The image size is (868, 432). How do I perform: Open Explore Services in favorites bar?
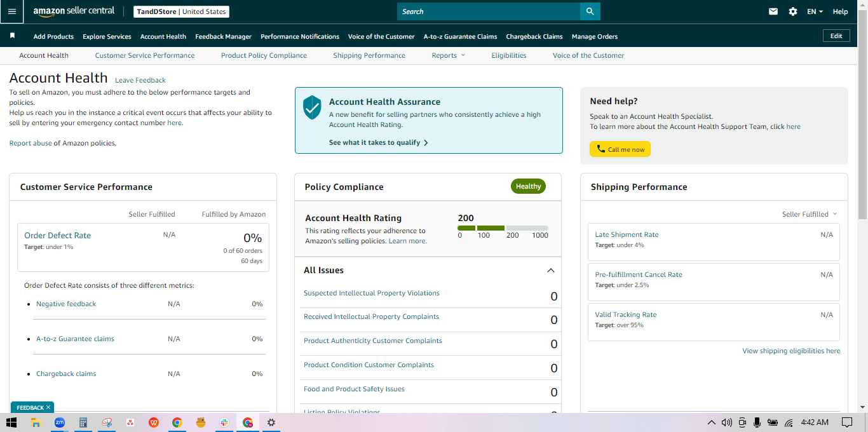coord(107,36)
